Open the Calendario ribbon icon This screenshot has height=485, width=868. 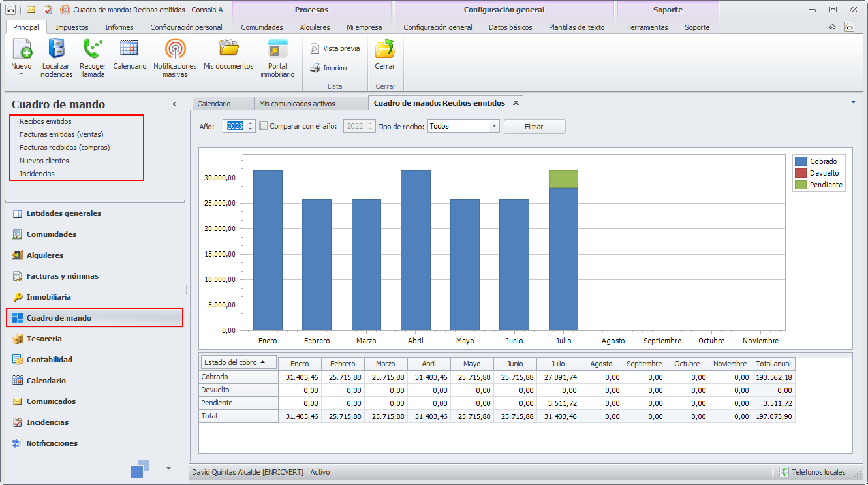coord(129,49)
